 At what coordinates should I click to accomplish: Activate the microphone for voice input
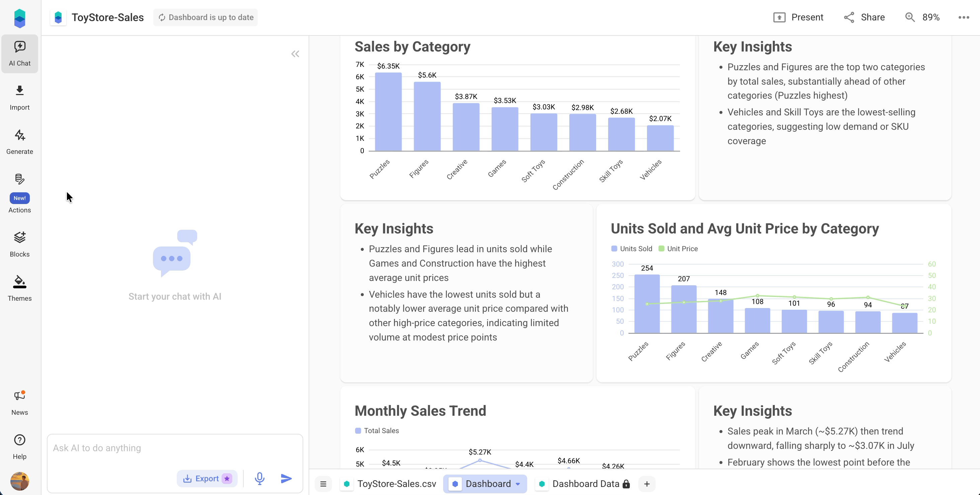(259, 478)
